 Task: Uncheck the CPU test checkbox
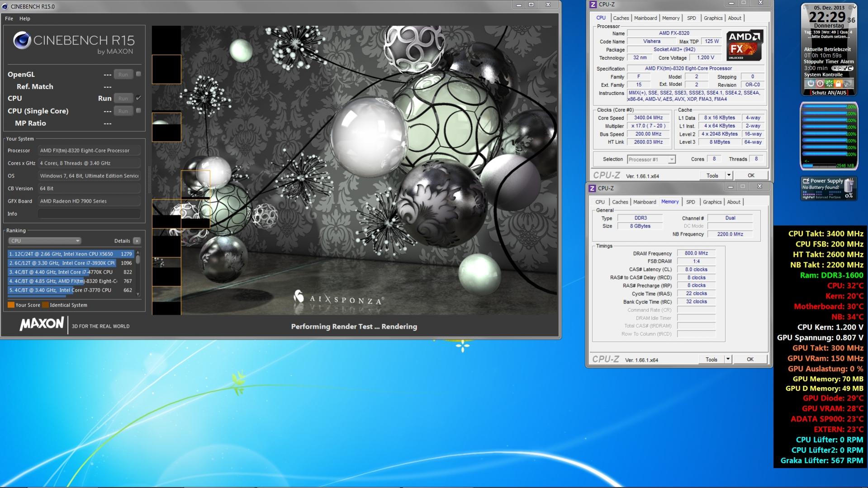pyautogui.click(x=138, y=98)
